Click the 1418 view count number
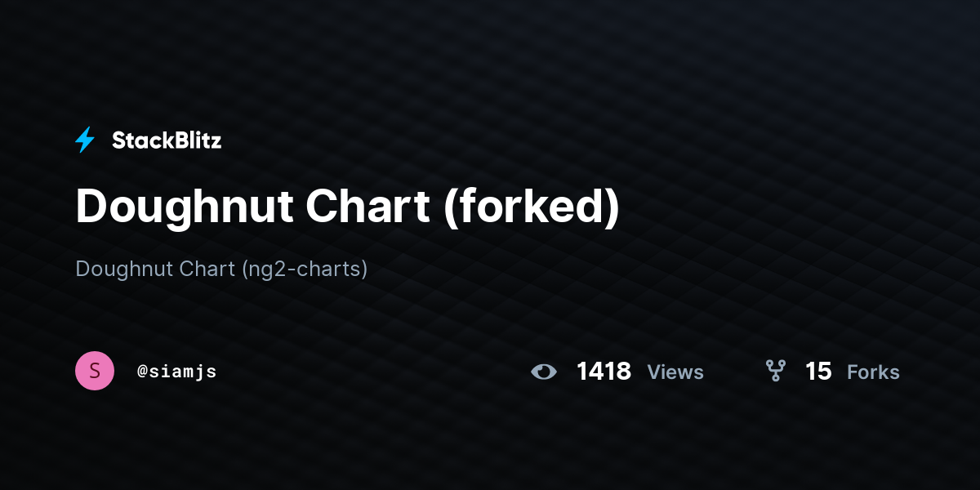The width and height of the screenshot is (980, 490). point(604,372)
